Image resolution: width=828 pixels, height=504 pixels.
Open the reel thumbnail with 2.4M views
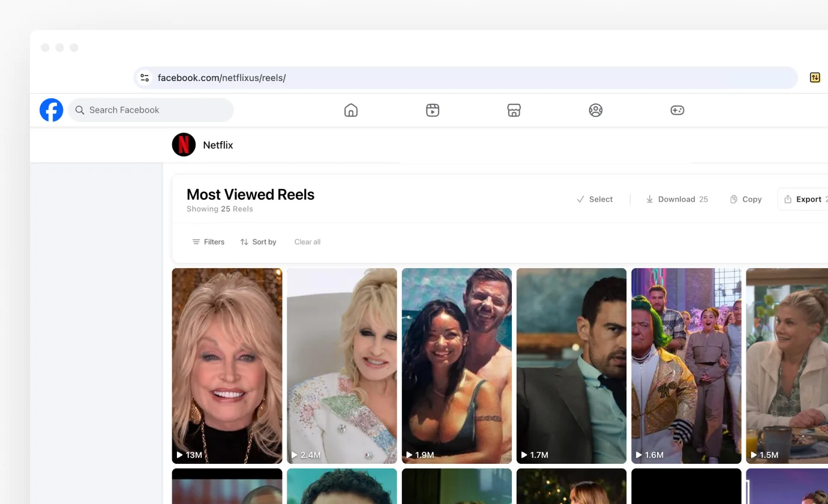[x=342, y=366]
